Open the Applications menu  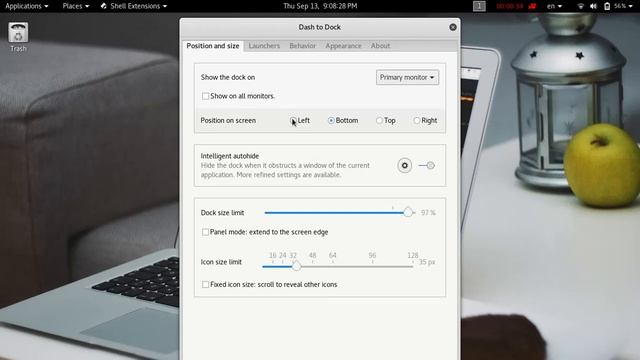click(x=27, y=6)
